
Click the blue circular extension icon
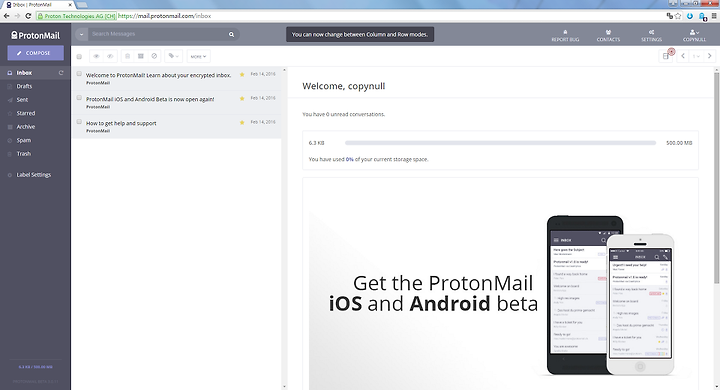(690, 16)
